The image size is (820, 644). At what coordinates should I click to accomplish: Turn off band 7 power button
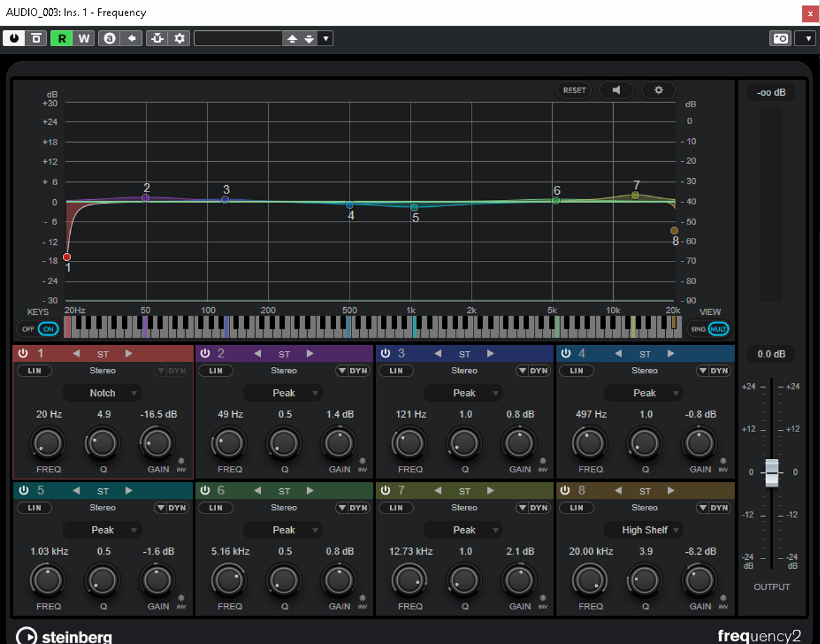tap(386, 490)
